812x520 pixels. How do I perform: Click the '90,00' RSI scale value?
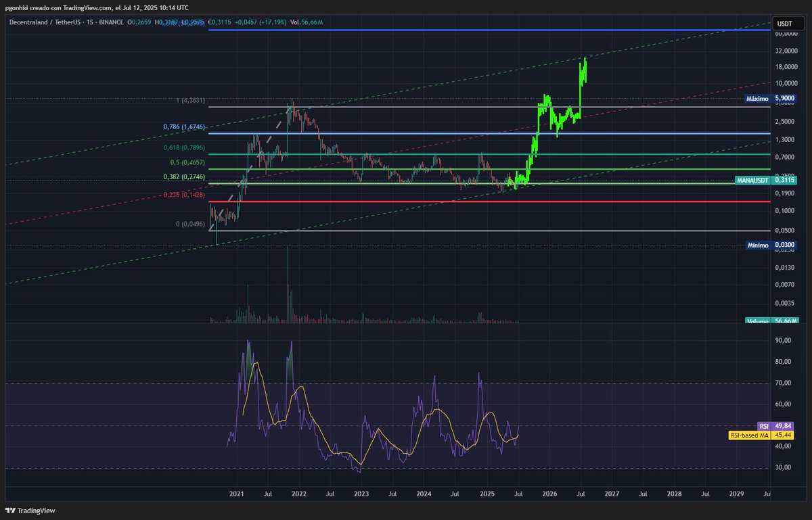pos(783,340)
